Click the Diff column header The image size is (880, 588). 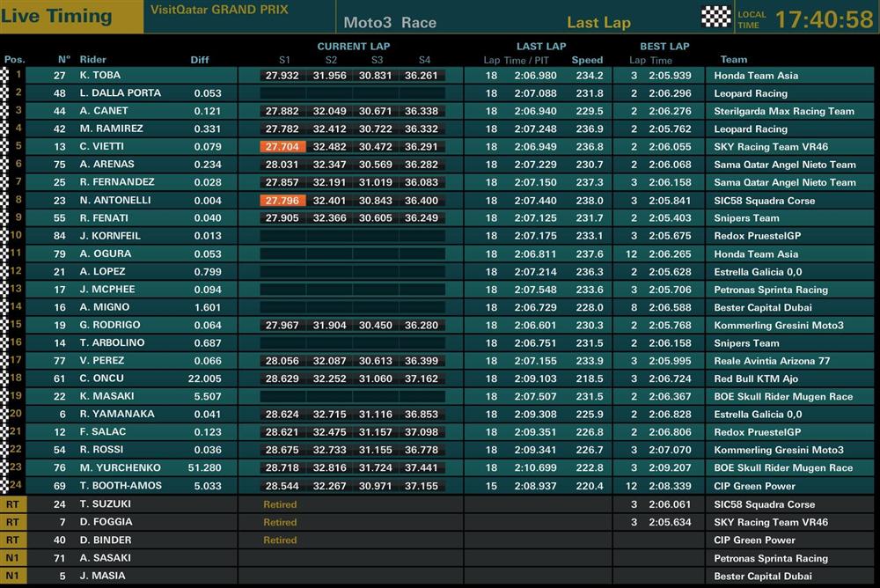pyautogui.click(x=199, y=60)
